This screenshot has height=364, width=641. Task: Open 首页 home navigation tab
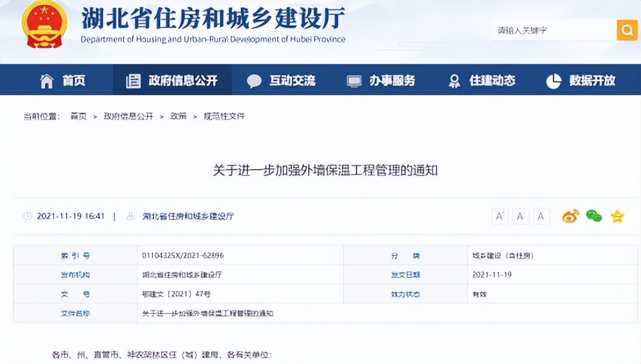[x=63, y=81]
